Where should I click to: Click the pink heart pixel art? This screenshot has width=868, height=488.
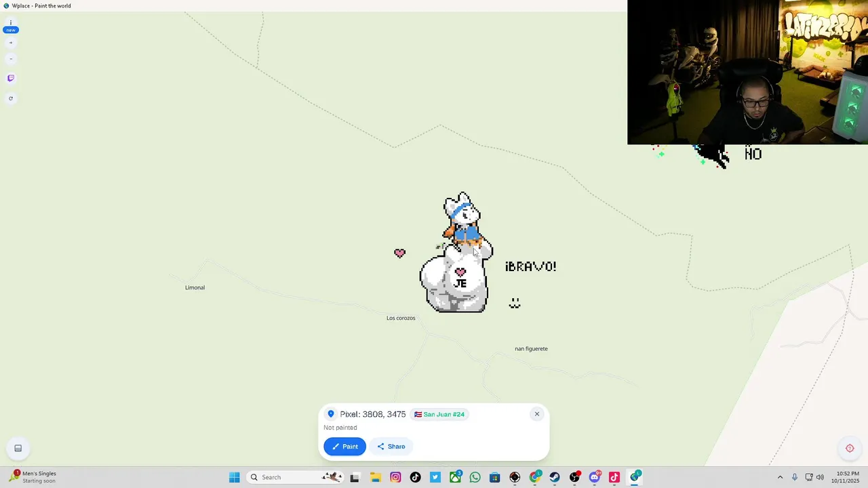point(399,253)
